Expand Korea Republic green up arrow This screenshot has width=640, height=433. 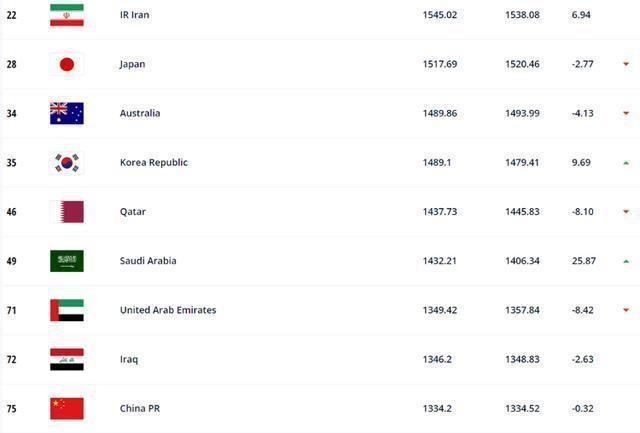point(626,163)
